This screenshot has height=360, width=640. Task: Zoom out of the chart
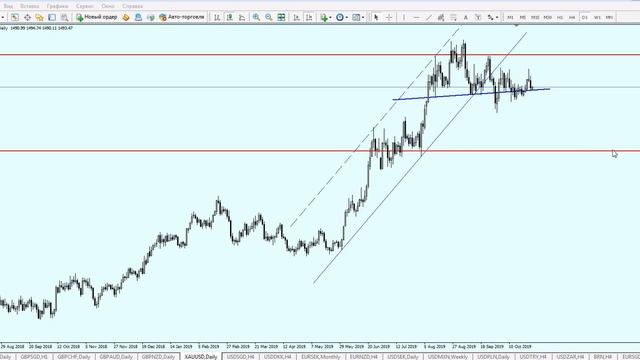click(x=269, y=17)
